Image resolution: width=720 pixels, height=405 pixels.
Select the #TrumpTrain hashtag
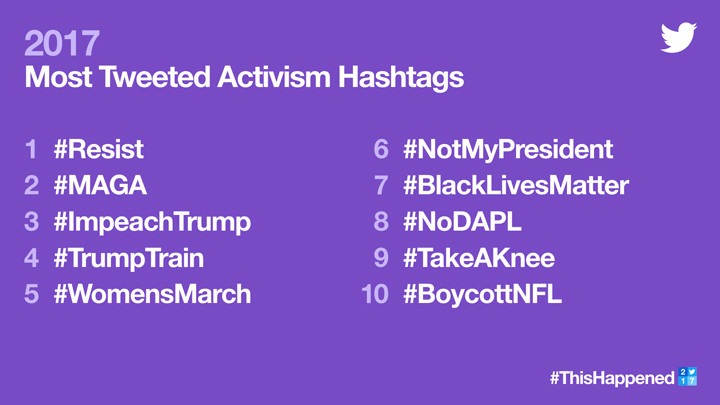coord(128,258)
